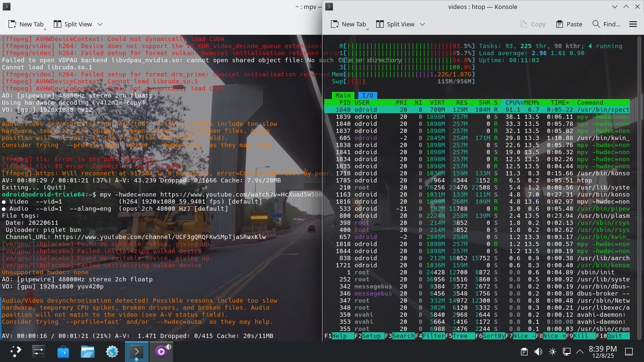
Task: Open the KDE application launcher
Action: (16, 351)
